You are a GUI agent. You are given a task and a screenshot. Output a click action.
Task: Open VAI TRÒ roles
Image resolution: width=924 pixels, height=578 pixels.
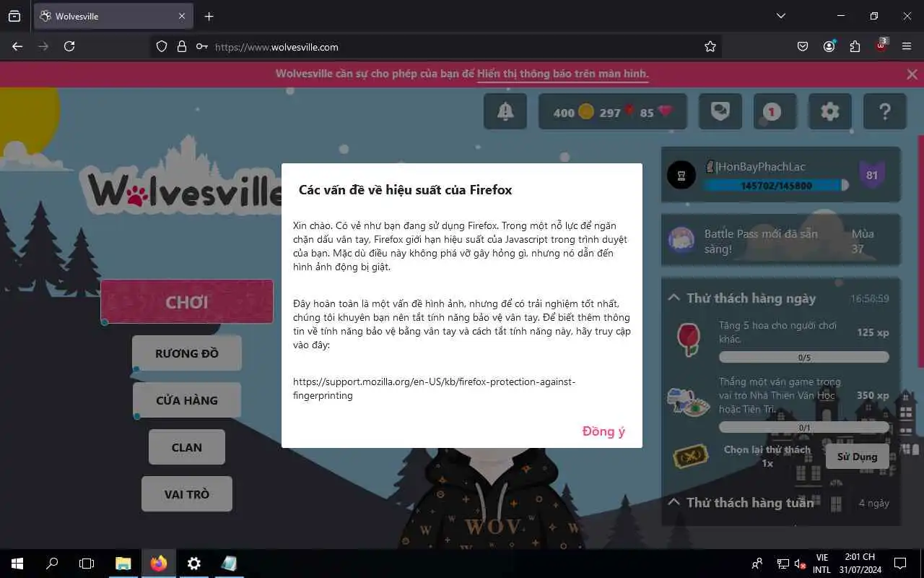[x=187, y=494]
